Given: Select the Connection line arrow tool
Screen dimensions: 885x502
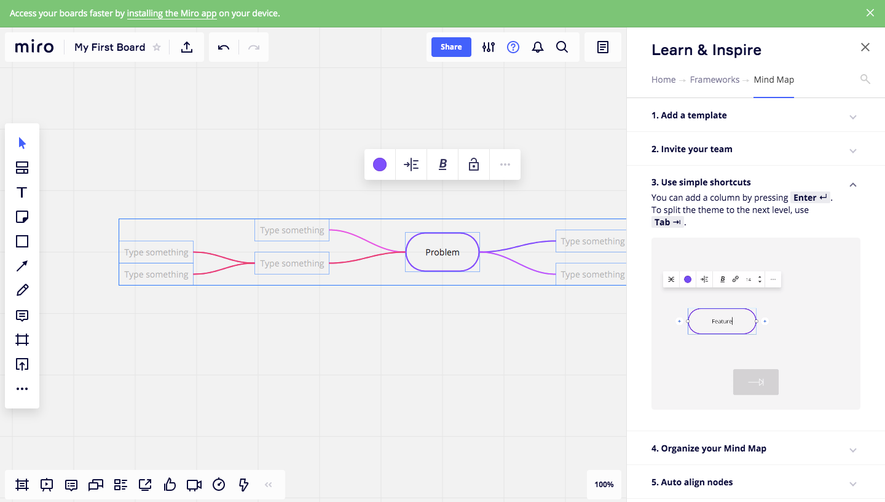Looking at the screenshot, I should tap(22, 266).
